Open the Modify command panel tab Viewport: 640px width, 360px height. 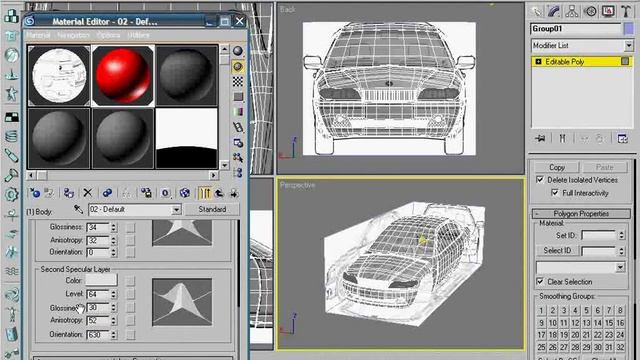554,11
